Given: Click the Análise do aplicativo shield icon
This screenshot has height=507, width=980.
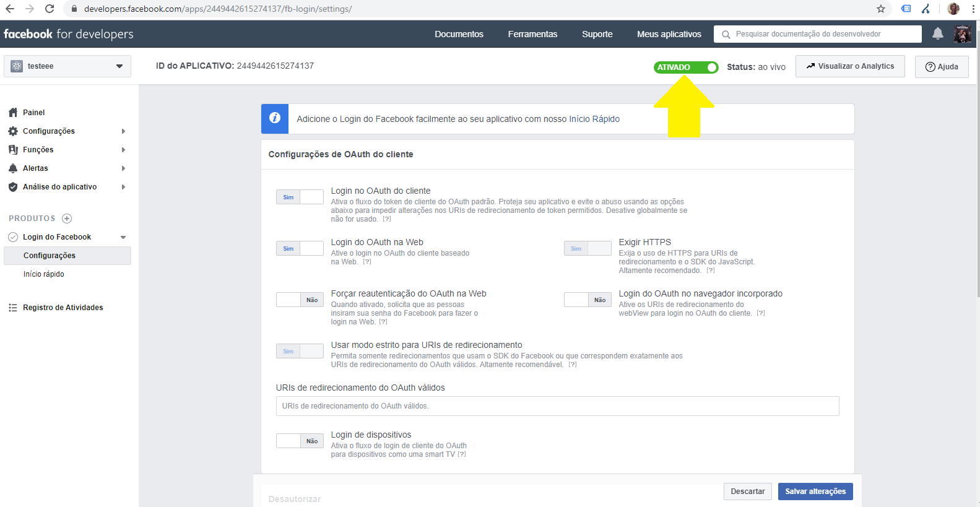Looking at the screenshot, I should point(13,187).
